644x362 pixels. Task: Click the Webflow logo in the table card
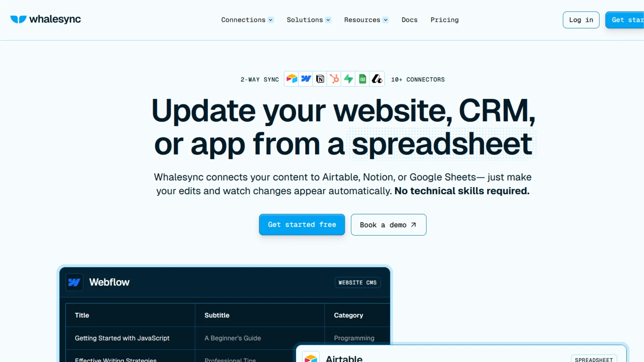74,282
